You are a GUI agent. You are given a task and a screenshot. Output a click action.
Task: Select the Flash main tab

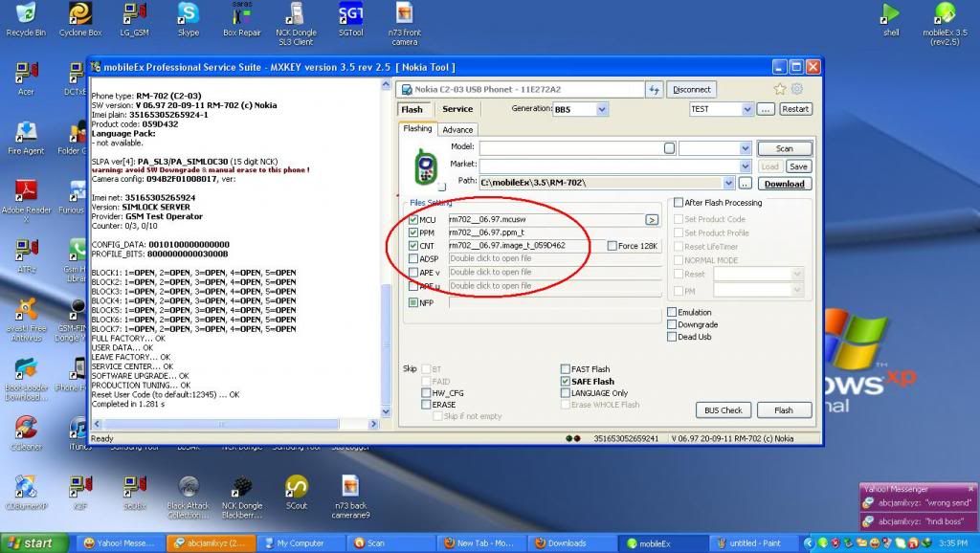(412, 109)
